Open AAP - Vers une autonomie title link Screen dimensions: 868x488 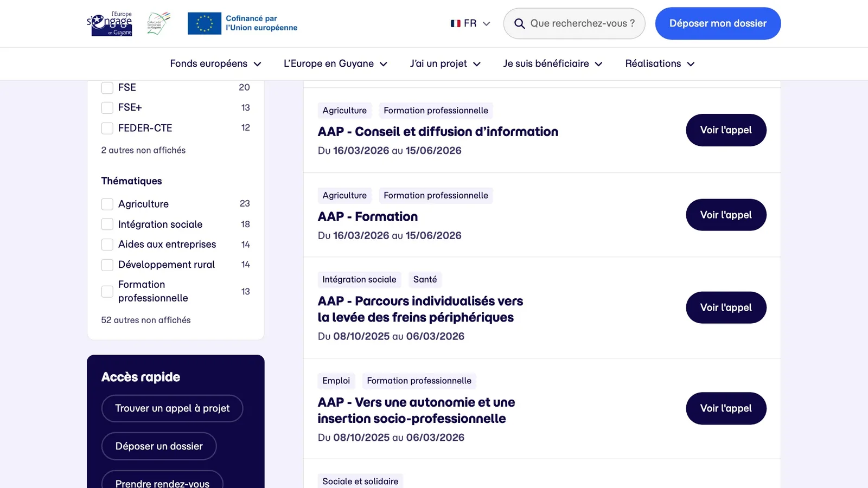[416, 410]
